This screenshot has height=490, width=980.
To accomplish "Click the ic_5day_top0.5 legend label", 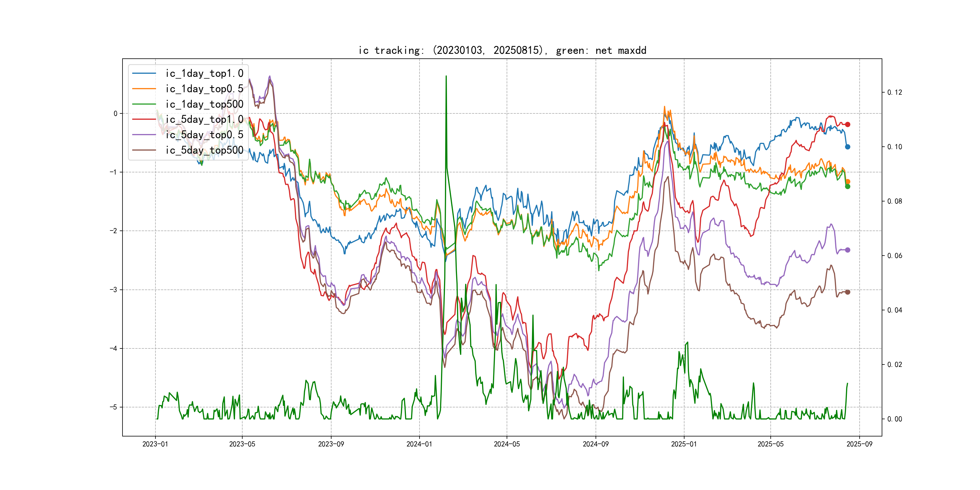I will coord(204,135).
